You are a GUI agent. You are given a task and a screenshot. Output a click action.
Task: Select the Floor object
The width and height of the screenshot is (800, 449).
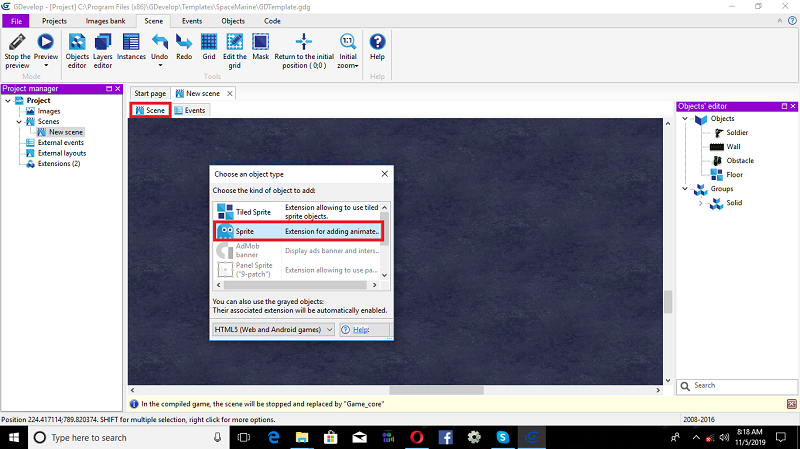click(x=734, y=174)
